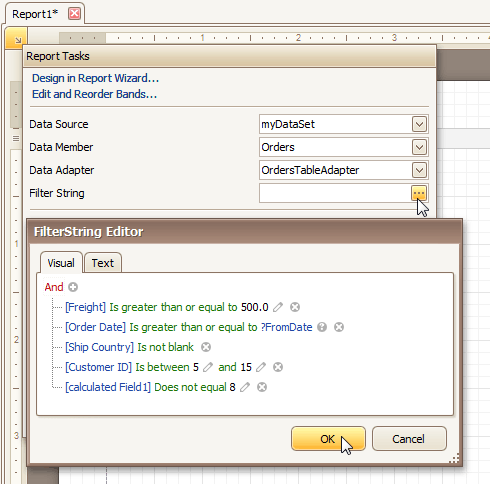Remove the Ship Country condition
The height and width of the screenshot is (484, 490).
(x=206, y=347)
